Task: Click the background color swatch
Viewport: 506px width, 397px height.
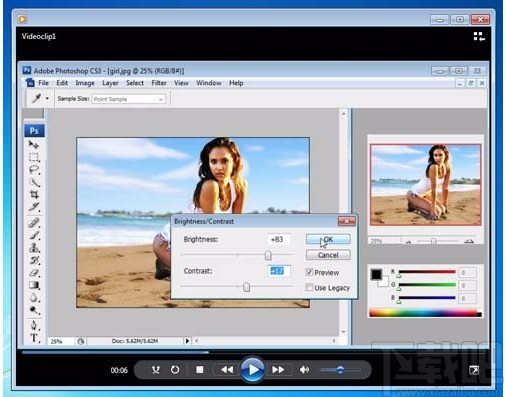Action: [384, 283]
